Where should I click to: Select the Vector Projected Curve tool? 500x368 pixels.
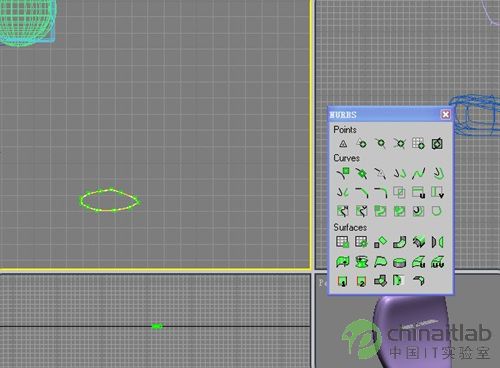(362, 211)
